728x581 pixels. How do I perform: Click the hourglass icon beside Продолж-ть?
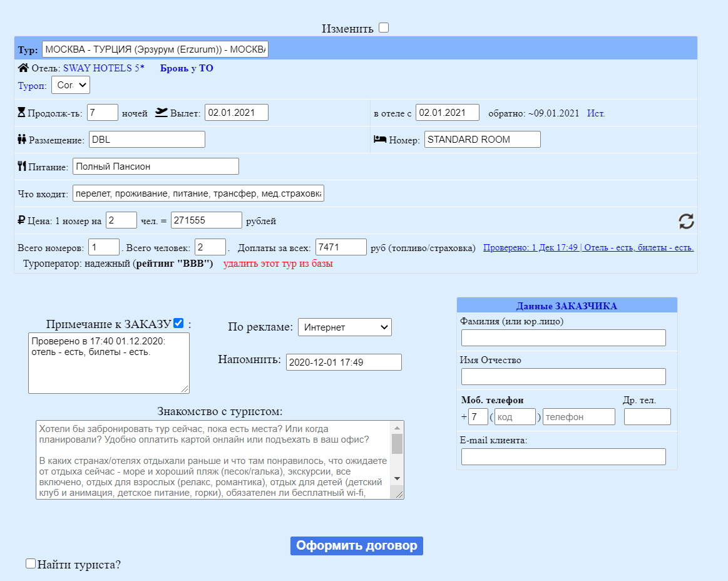pyautogui.click(x=21, y=113)
